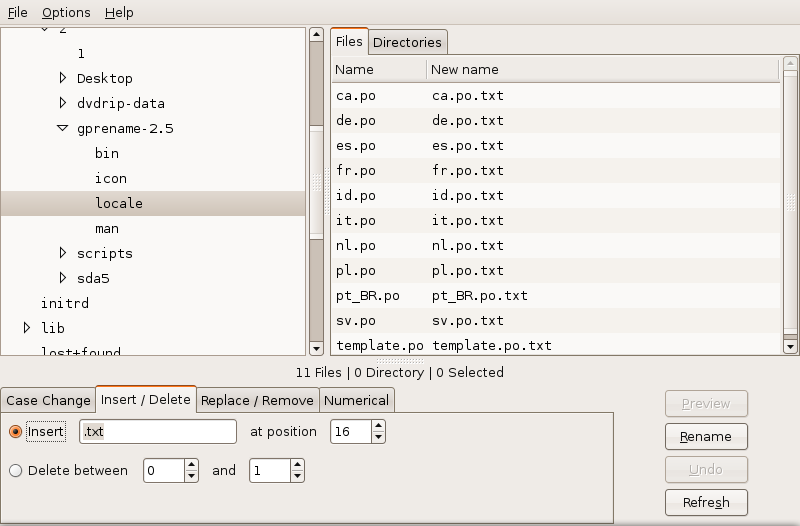Switch to the Directories tab
The image size is (800, 526).
click(x=407, y=42)
